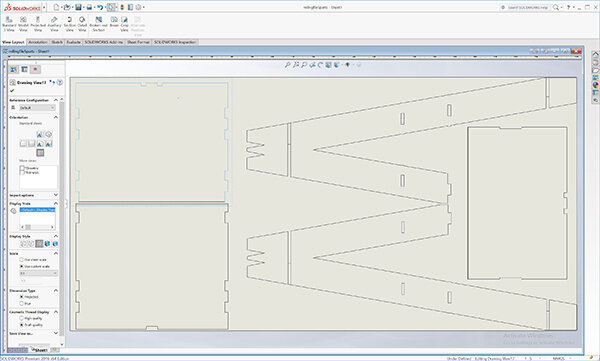Collapse the Reference Configuration section
Viewport: 600px width, 361px height.
pyautogui.click(x=56, y=100)
